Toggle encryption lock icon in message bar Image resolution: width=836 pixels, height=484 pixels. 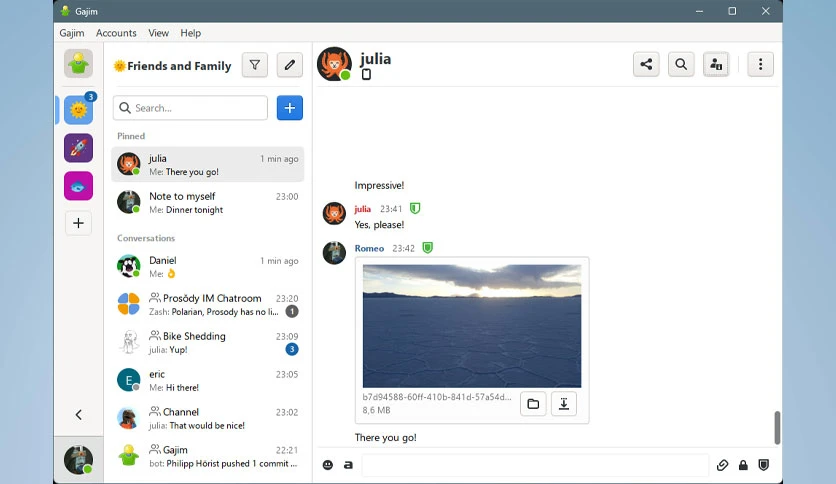point(743,465)
